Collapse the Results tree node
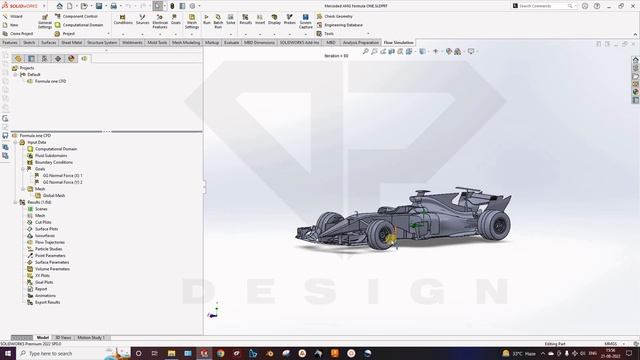Screen dimensions: 640x360 coord(16,202)
